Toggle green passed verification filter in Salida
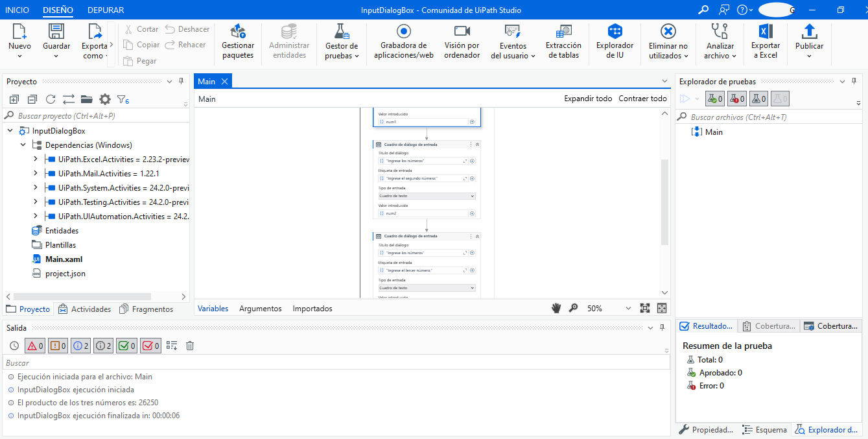 pos(126,346)
